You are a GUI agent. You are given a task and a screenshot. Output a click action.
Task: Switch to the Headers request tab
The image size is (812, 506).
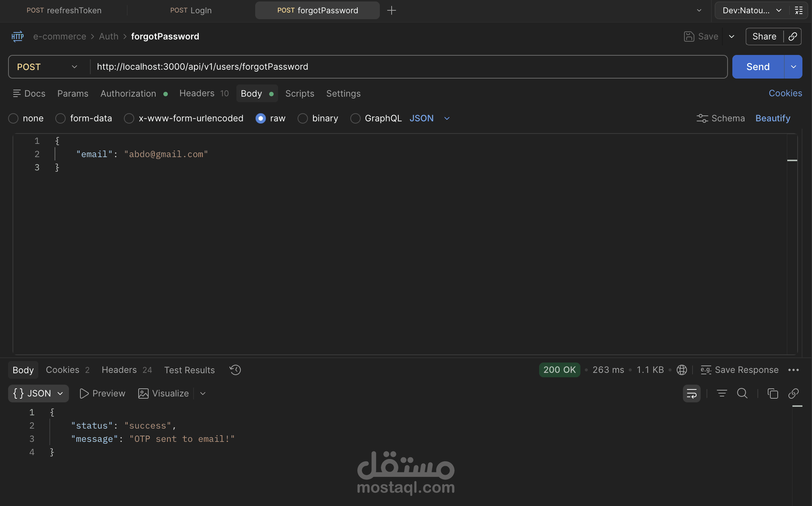[x=197, y=94]
